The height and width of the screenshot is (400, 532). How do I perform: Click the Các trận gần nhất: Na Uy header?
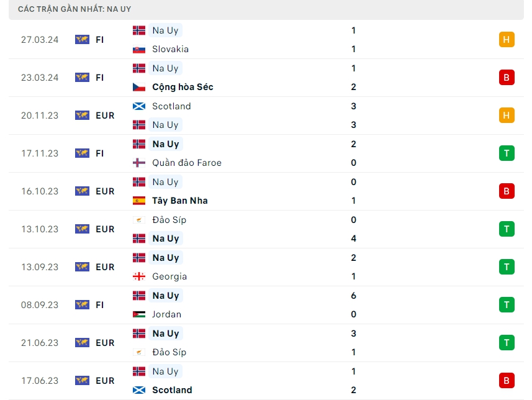pos(74,9)
